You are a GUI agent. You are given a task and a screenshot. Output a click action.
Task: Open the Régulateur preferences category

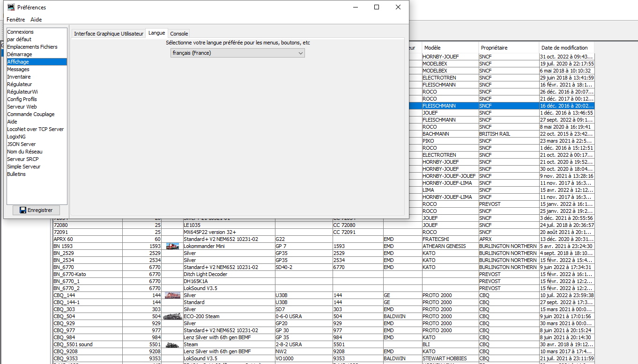tap(37, 84)
